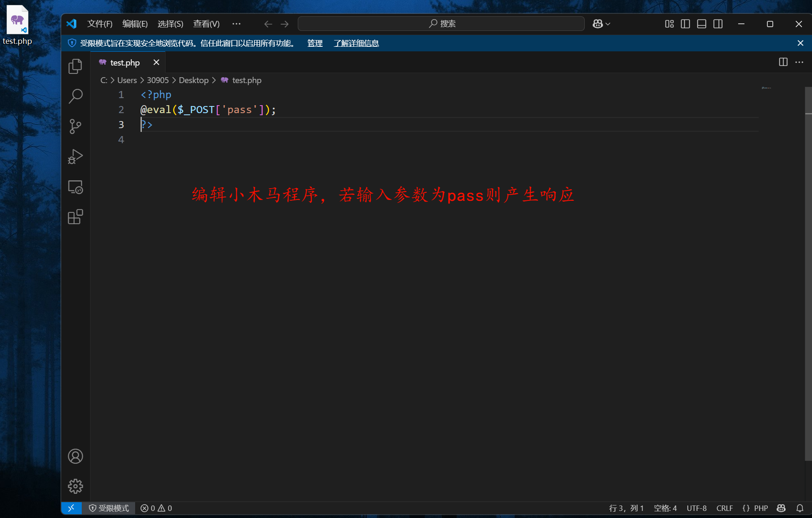Expand the Copilot chat dropdown arrow

[608, 24]
